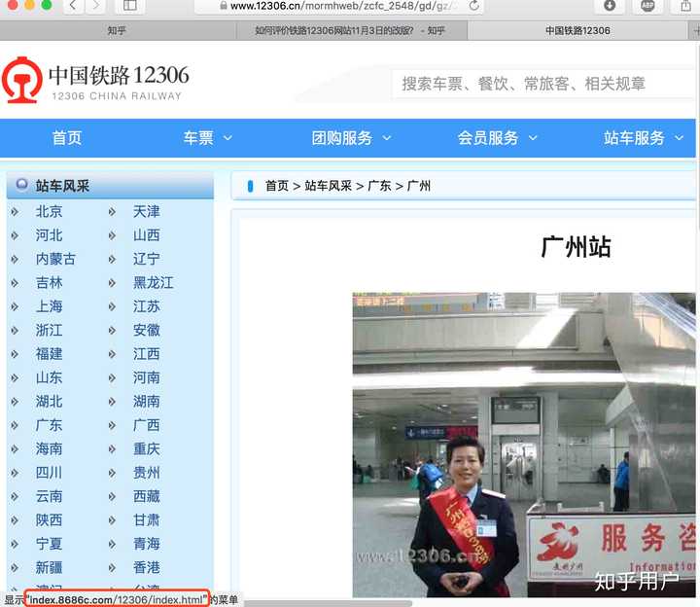Click 站车风采 in the breadcrumb

(x=329, y=186)
